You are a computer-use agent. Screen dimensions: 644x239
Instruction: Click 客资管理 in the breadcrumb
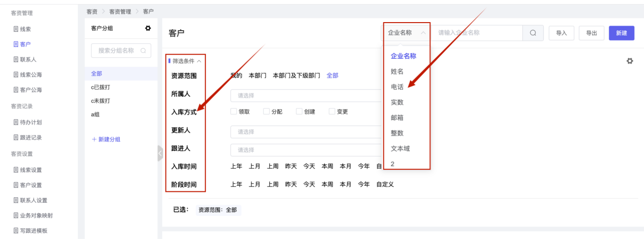120,11
